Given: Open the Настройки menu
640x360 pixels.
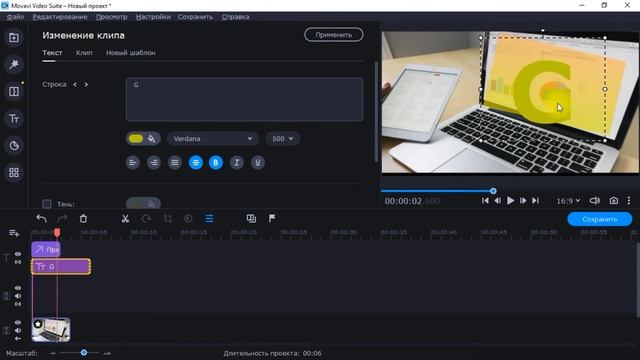Looking at the screenshot, I should click(x=153, y=17).
